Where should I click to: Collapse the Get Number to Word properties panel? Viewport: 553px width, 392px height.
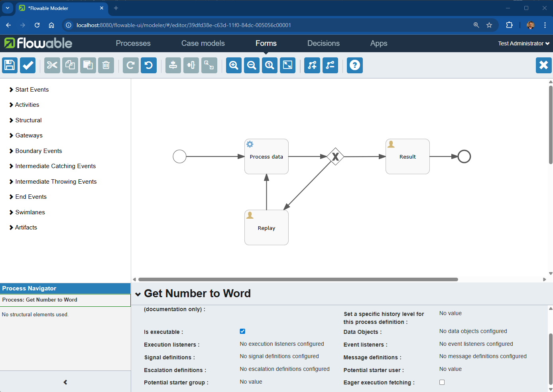click(x=138, y=294)
